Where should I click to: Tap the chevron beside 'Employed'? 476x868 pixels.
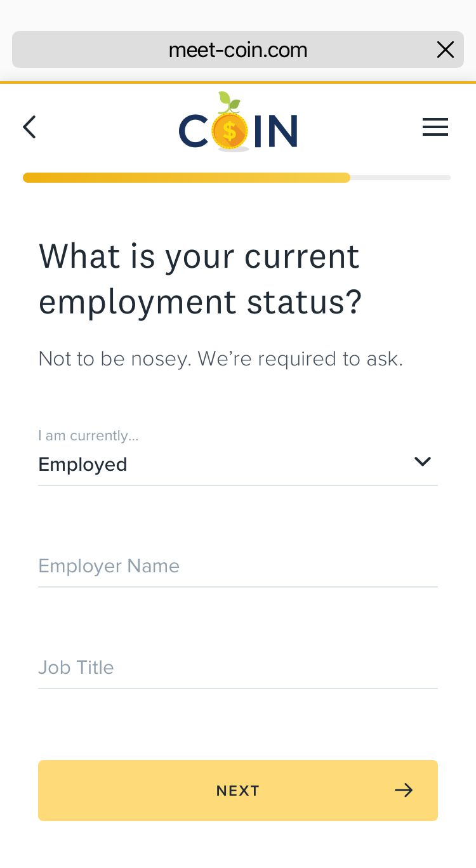(x=422, y=461)
